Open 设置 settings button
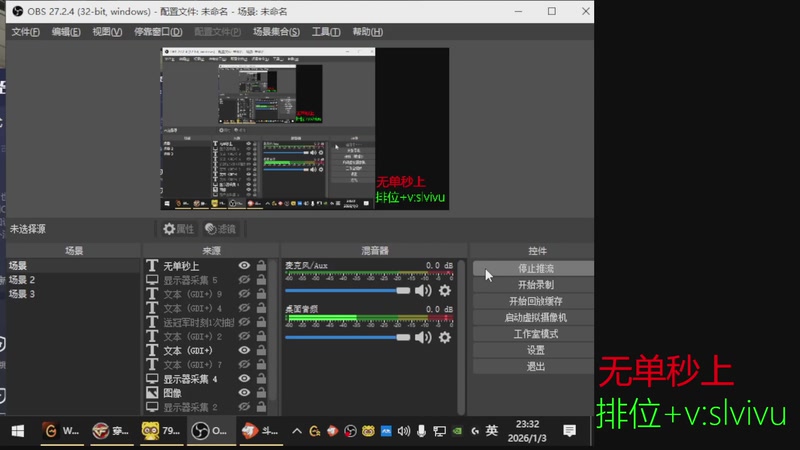Viewport: 800px width, 450px height. (x=534, y=350)
